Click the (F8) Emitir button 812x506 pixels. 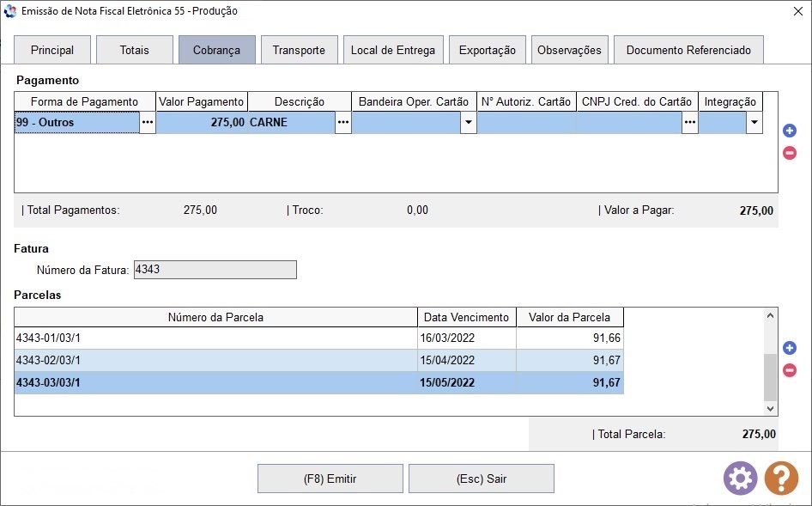click(330, 479)
